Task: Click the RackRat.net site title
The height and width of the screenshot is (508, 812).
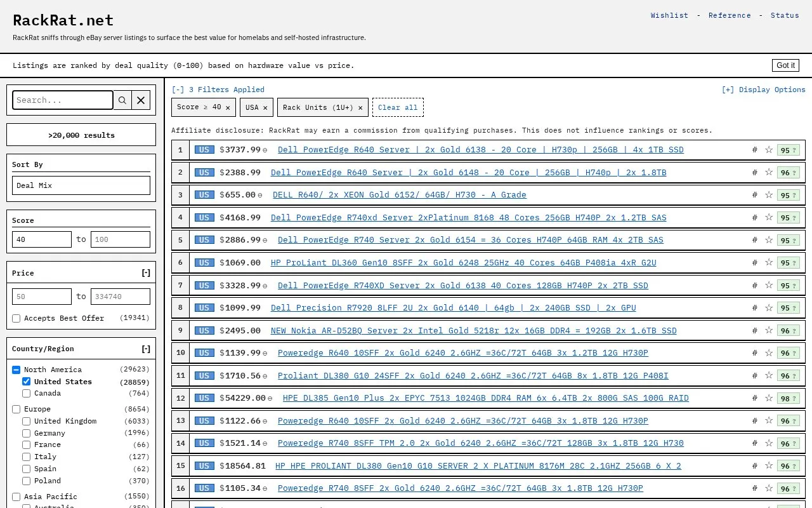Action: point(63,20)
